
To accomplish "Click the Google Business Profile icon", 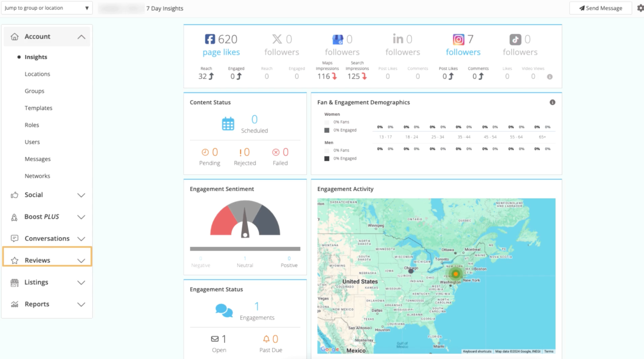I will [x=338, y=40].
